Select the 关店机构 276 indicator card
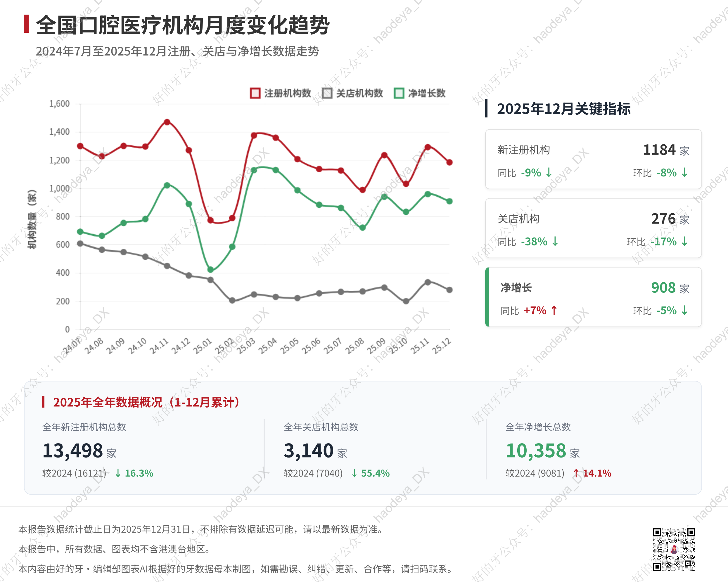Viewport: 728px width, 582px height. pyautogui.click(x=593, y=228)
